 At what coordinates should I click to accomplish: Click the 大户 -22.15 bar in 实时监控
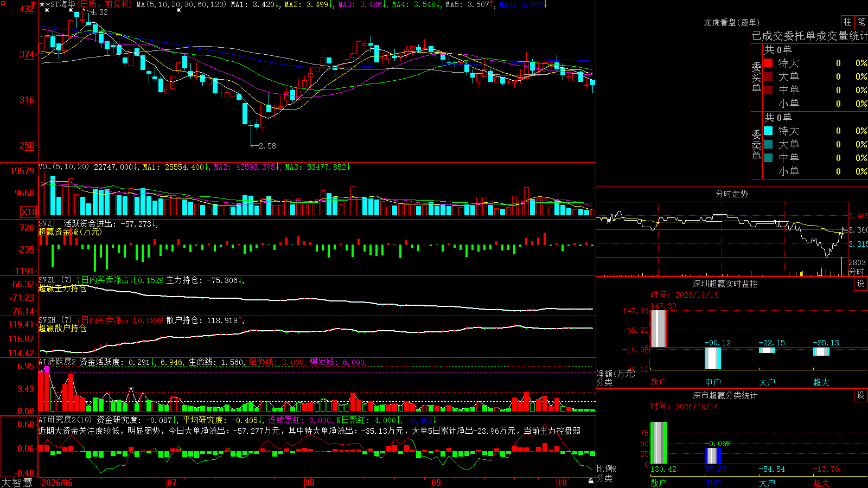[x=767, y=350]
